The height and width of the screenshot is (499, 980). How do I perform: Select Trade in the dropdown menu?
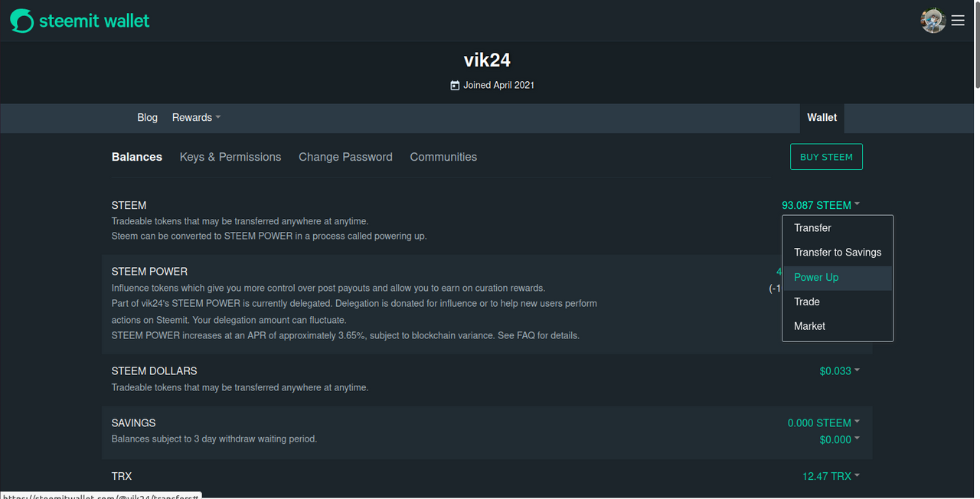click(838, 302)
